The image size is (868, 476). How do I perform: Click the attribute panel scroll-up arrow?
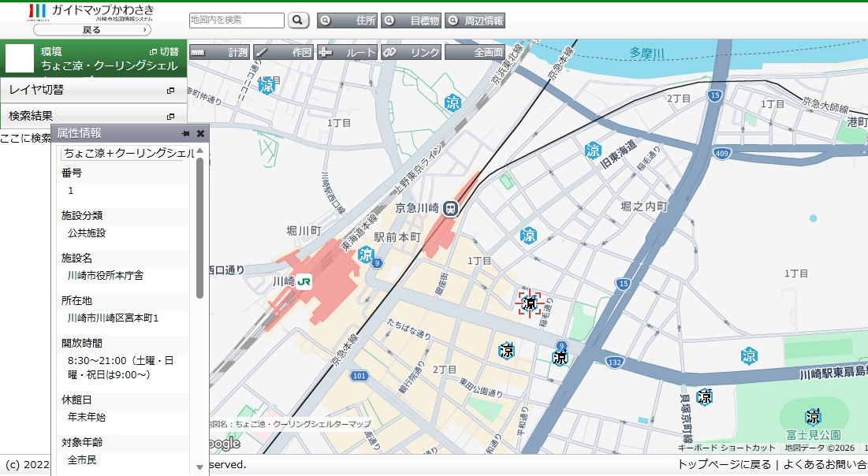pyautogui.click(x=199, y=151)
